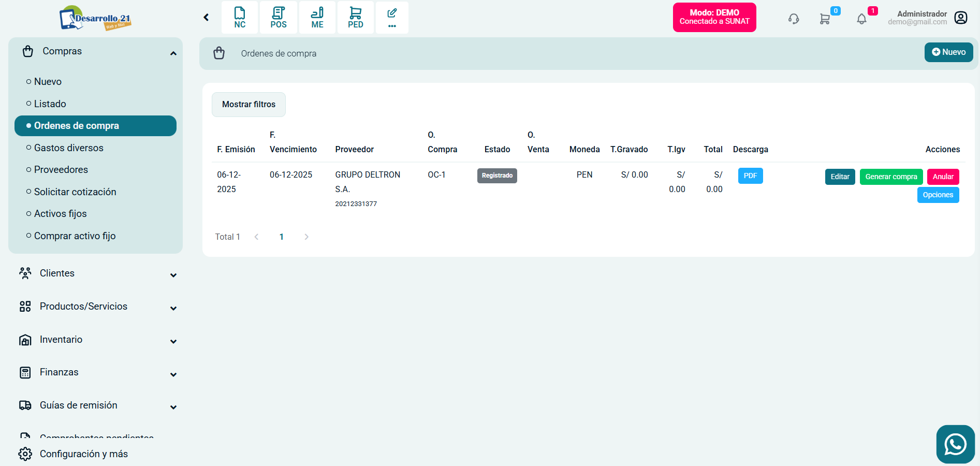Go to Proveedores in sidebar
980x466 pixels.
[x=61, y=170]
